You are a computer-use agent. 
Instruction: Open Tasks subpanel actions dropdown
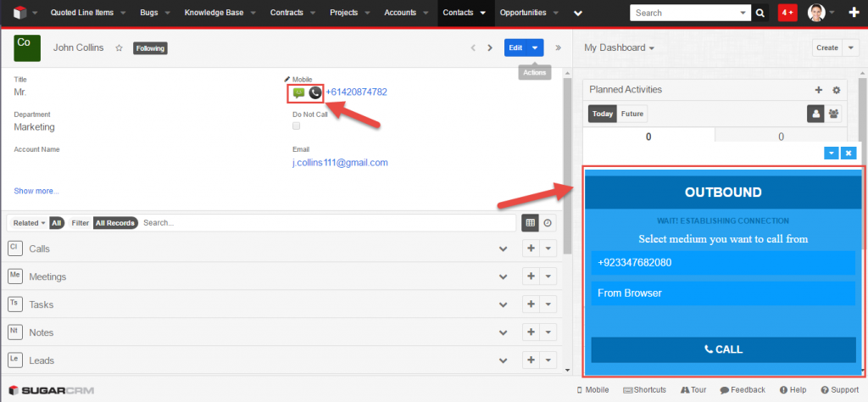click(548, 304)
